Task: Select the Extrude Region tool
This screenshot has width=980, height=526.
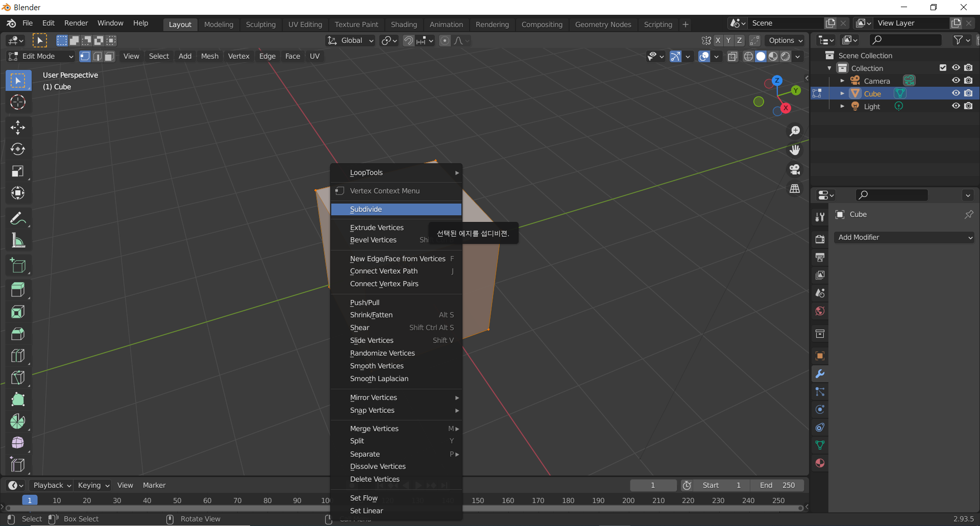Action: (x=18, y=290)
